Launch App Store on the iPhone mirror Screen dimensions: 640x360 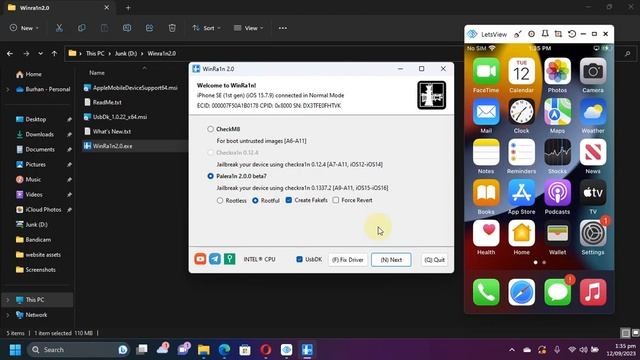521,193
